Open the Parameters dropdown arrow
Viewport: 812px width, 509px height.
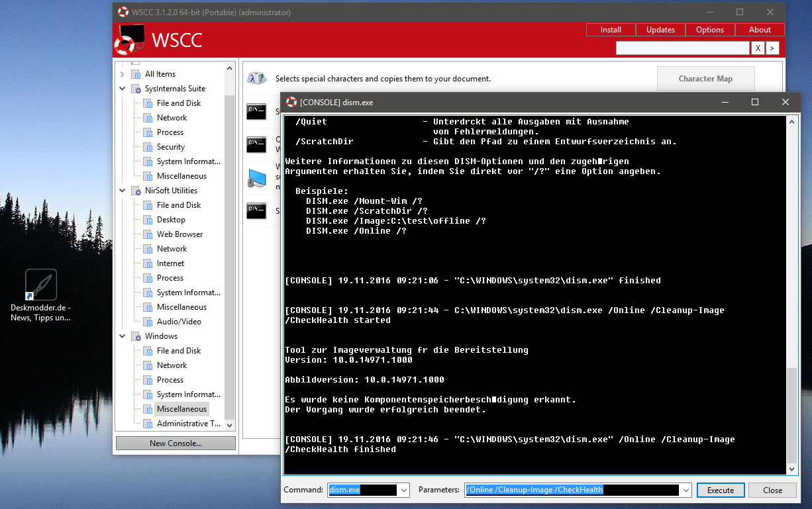click(x=685, y=490)
